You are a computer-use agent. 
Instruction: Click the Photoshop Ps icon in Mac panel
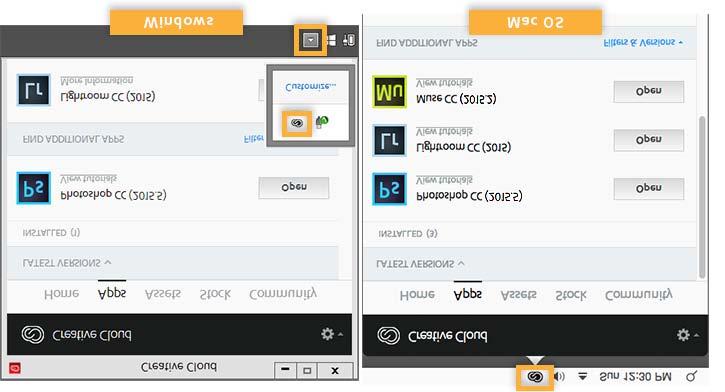[389, 189]
